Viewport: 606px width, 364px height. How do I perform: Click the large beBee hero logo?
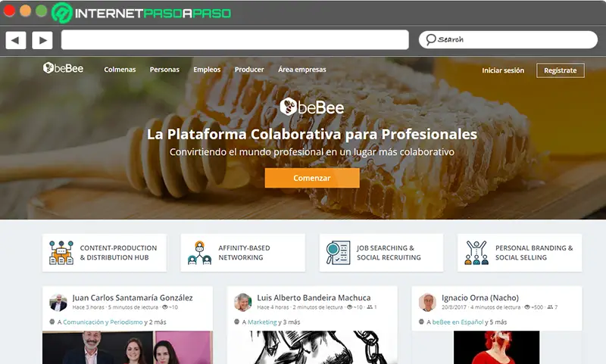click(311, 107)
